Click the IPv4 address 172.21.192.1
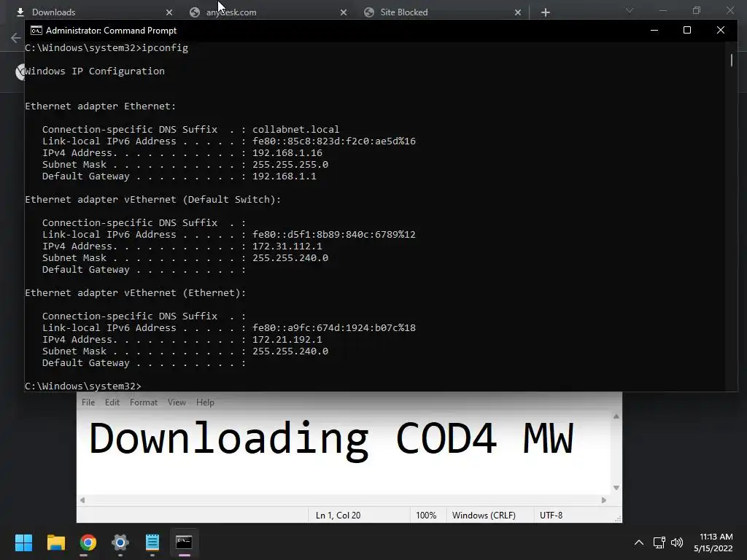The image size is (747, 560). click(x=287, y=340)
